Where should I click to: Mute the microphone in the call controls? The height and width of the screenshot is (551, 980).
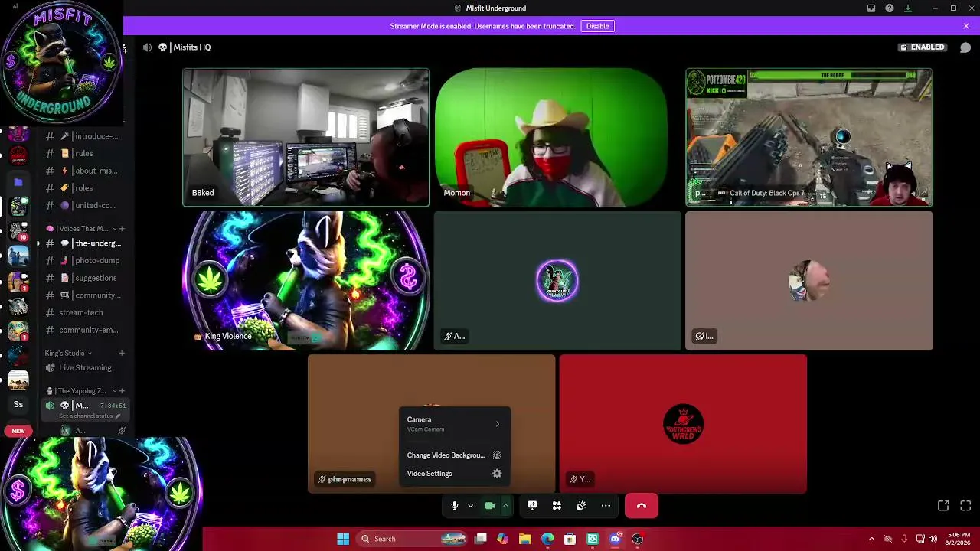pyautogui.click(x=454, y=506)
